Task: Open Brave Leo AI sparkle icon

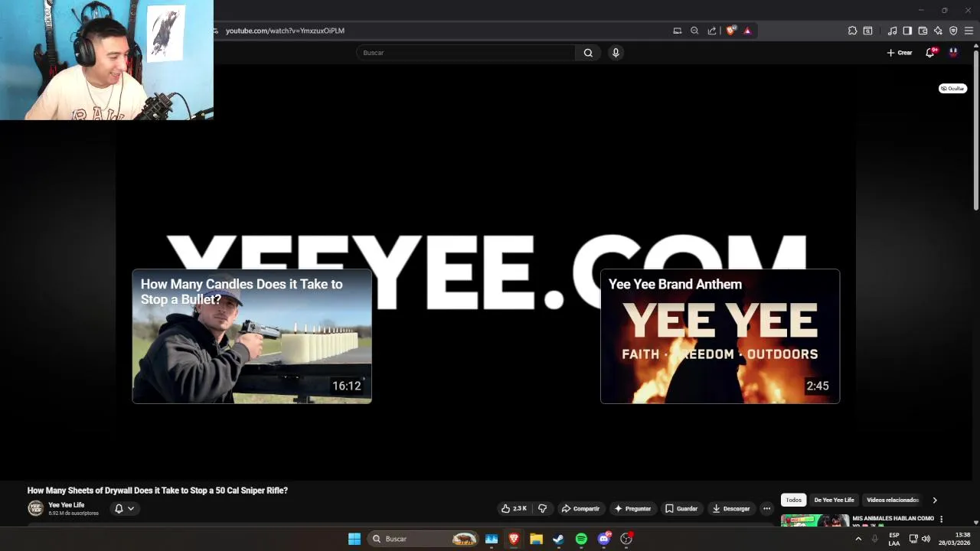Action: pyautogui.click(x=938, y=31)
